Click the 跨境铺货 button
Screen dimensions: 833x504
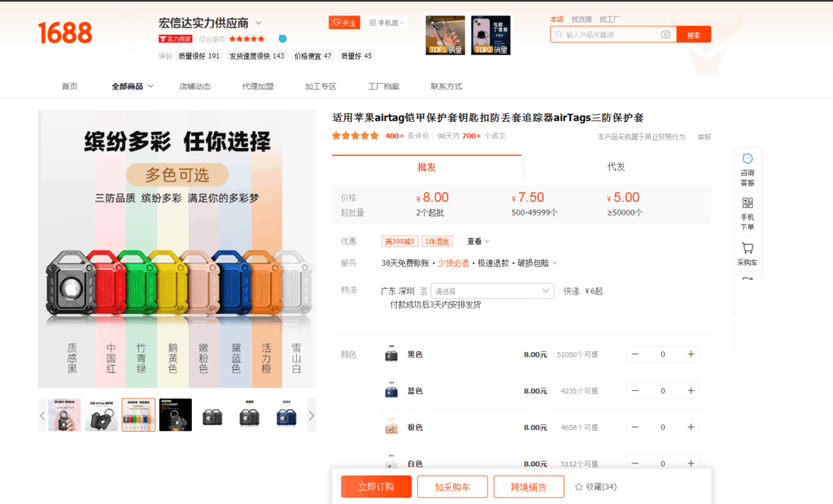click(x=529, y=487)
